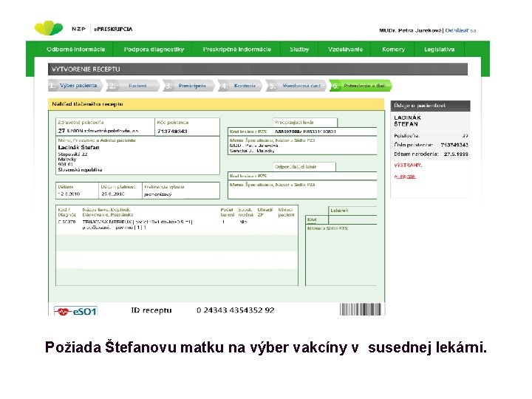The height and width of the screenshot is (399, 532).
Task: Click patient name Ladinák Štefan in recipe
Action: pos(79,147)
